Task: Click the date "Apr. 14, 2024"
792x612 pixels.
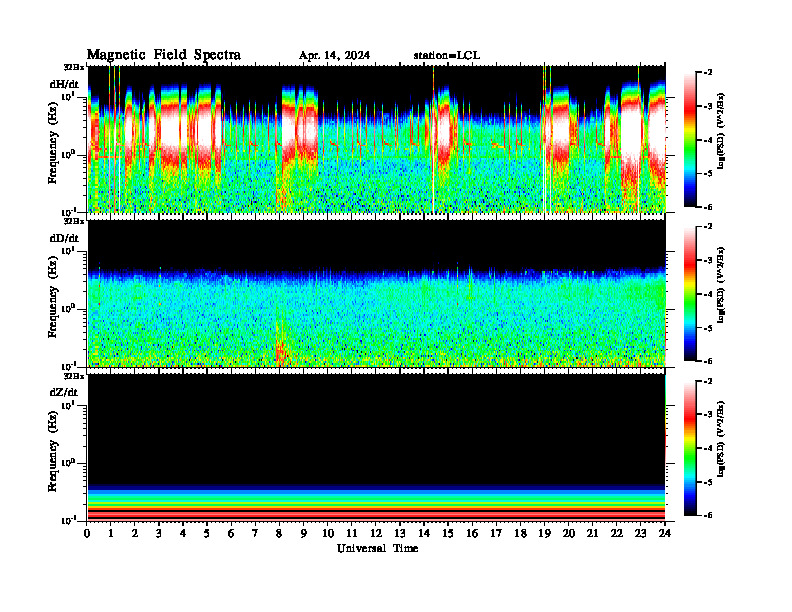Action: [x=334, y=56]
